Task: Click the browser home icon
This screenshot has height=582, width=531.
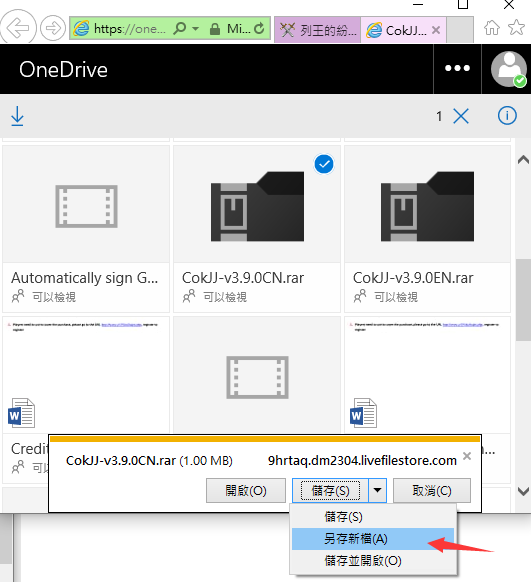Action: click(492, 28)
